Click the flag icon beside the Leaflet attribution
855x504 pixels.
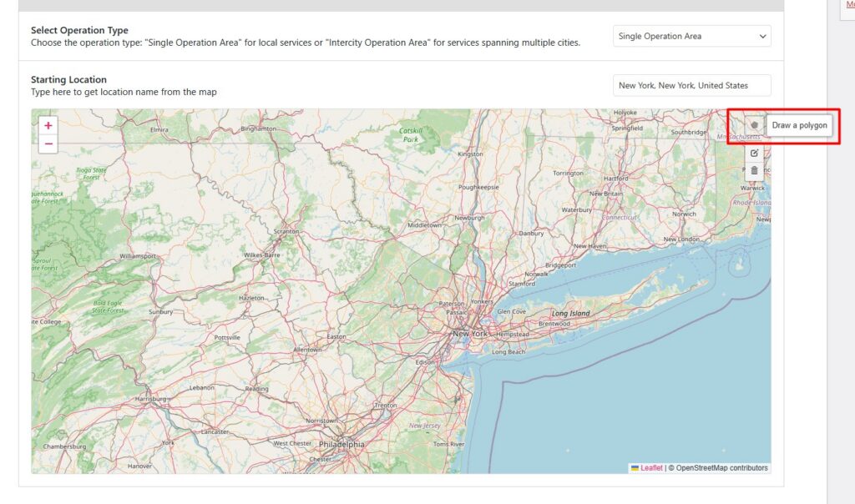(635, 468)
